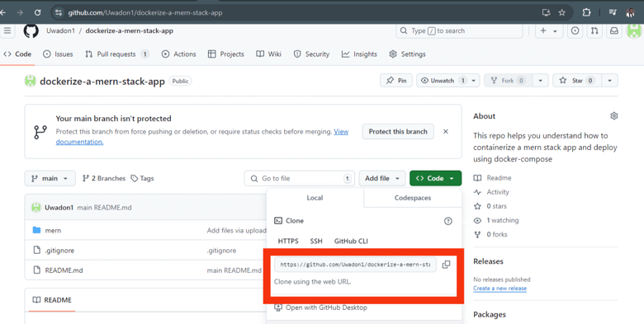Open the Projects tab
This screenshot has width=644, height=324.
tap(226, 54)
